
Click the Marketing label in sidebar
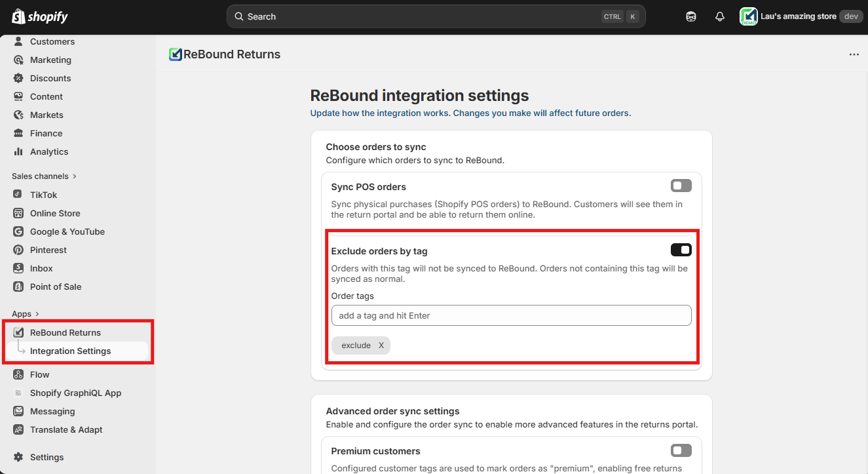coord(50,60)
